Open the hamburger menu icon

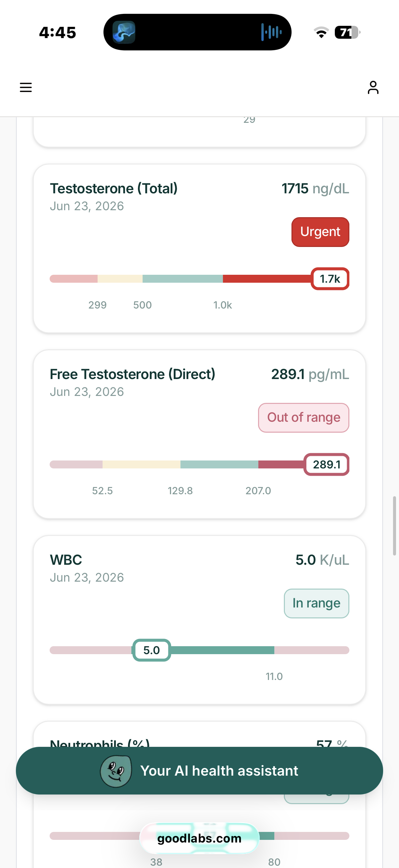[25, 88]
